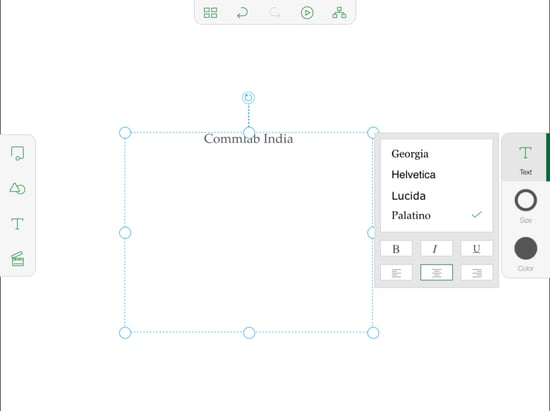Viewport: 550px width, 411px height.
Task: Align text to the right
Action: pos(476,272)
